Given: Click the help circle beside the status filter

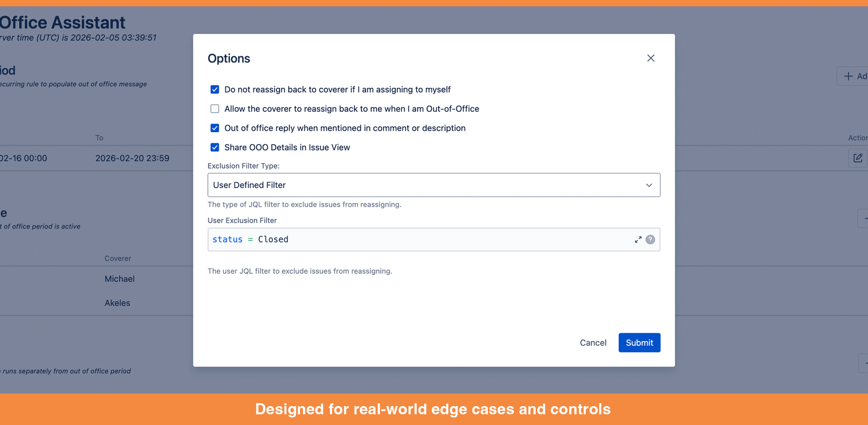Looking at the screenshot, I should click(x=650, y=239).
